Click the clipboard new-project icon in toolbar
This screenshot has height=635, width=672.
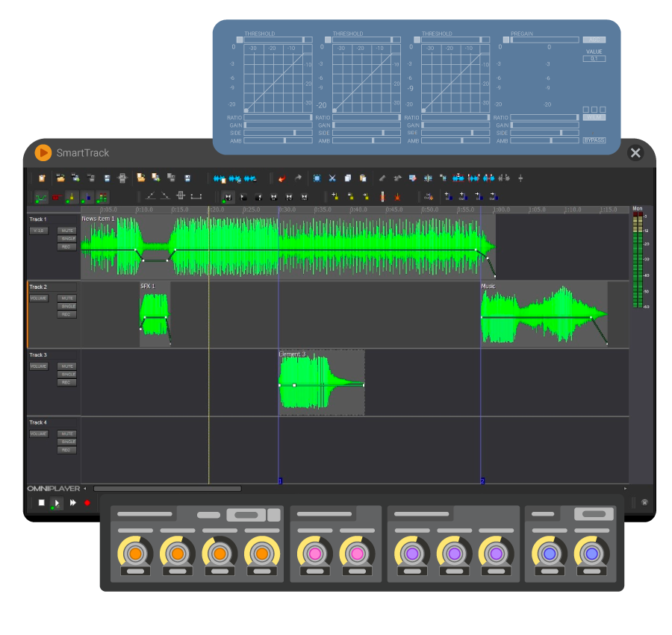(x=42, y=178)
